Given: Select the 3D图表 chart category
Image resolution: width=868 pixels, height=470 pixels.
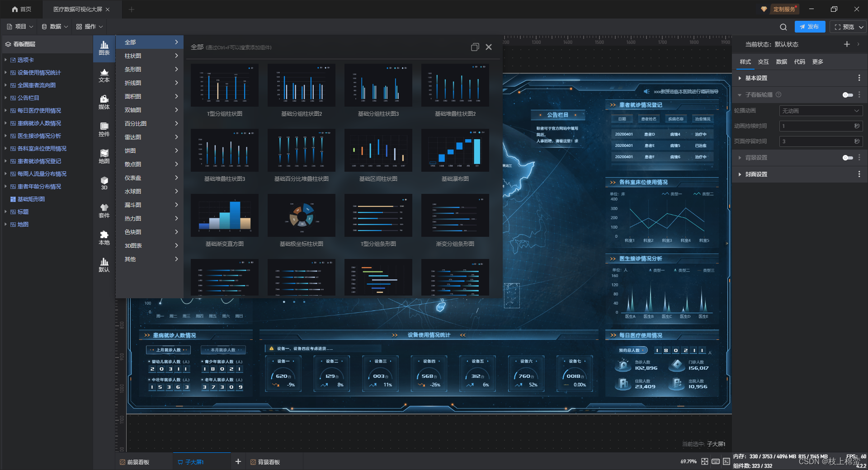Looking at the screenshot, I should (x=151, y=245).
